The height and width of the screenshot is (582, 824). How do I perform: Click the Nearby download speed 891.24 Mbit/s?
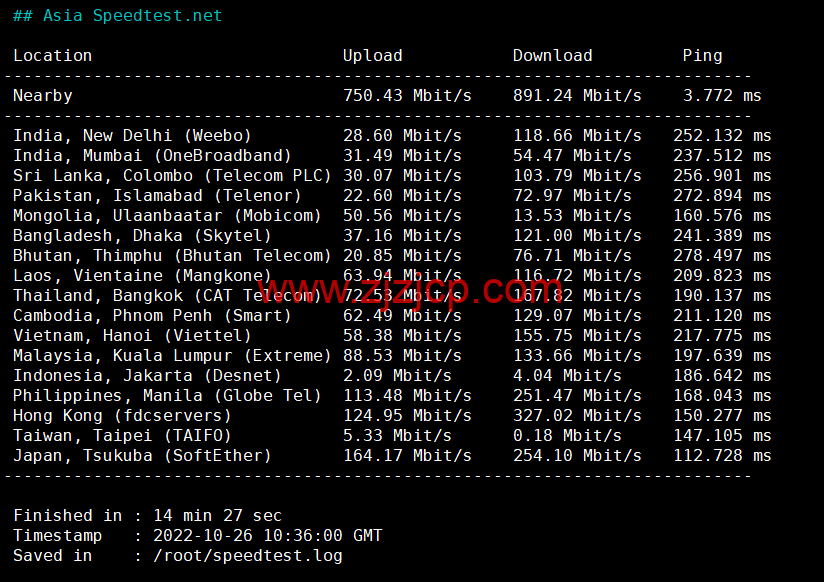click(577, 96)
